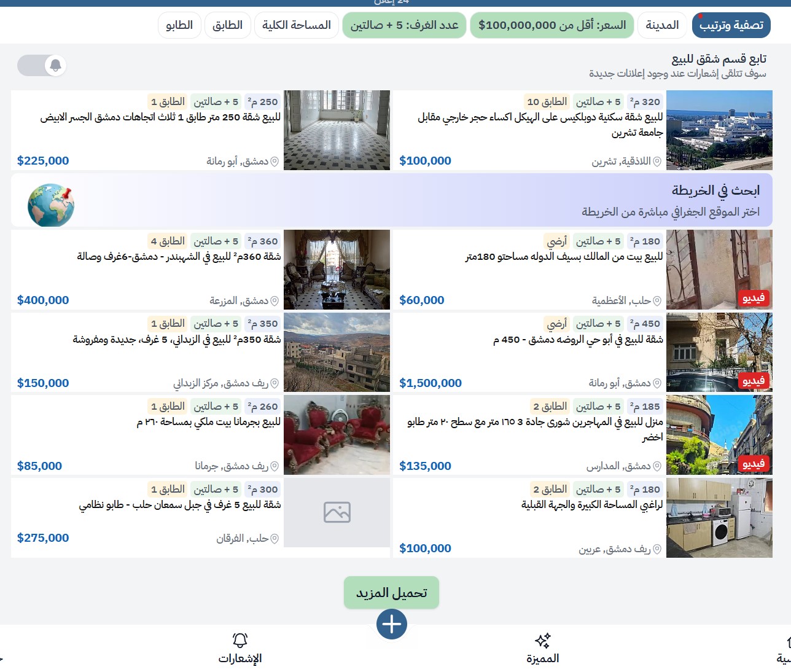This screenshot has height=672, width=791.
Task: Click فيديو badge on حلب الأعظمية listing
Action: coord(754,298)
